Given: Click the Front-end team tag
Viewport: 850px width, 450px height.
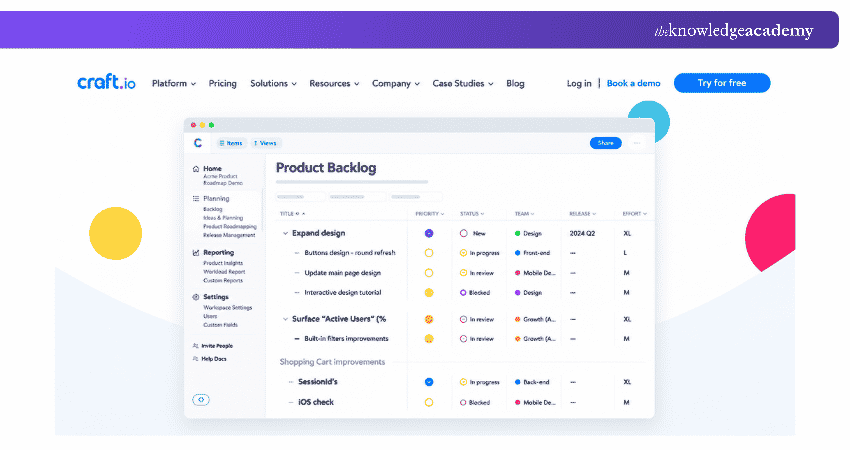Looking at the screenshot, I should coord(532,253).
